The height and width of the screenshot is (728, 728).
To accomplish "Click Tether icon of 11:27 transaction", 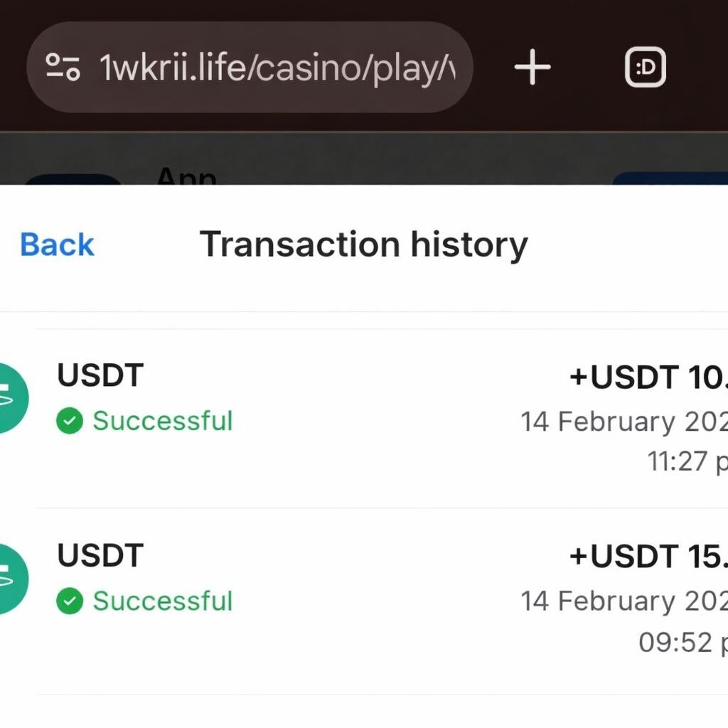I will [x=10, y=398].
